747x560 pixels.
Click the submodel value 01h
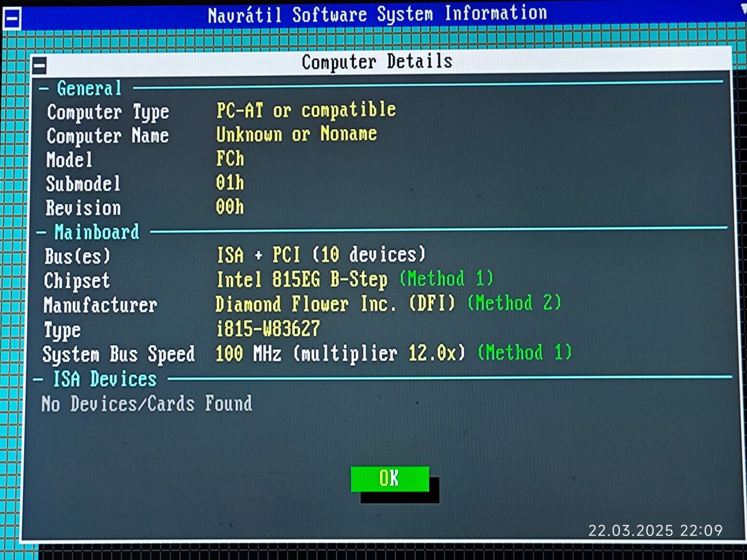pos(230,183)
